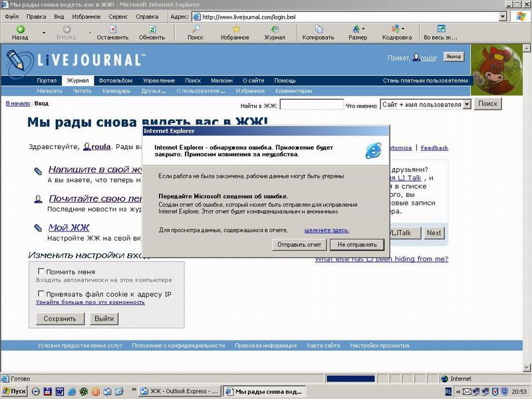Click the shield antivirus tray icon
This screenshot has height=399, width=532.
pos(495,392)
